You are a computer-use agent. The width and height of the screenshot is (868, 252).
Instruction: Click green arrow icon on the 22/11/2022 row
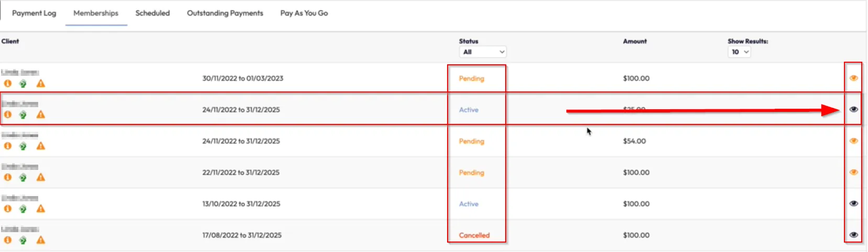(x=23, y=178)
